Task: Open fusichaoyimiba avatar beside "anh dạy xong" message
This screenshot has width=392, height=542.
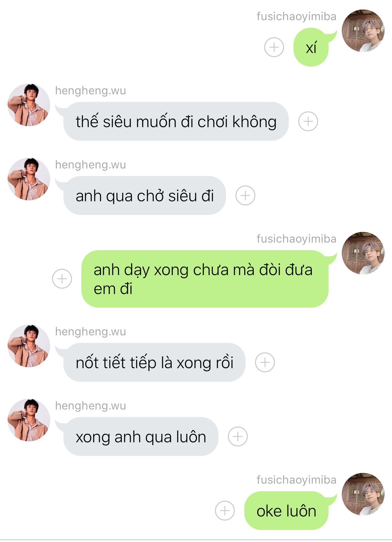Action: pyautogui.click(x=363, y=253)
